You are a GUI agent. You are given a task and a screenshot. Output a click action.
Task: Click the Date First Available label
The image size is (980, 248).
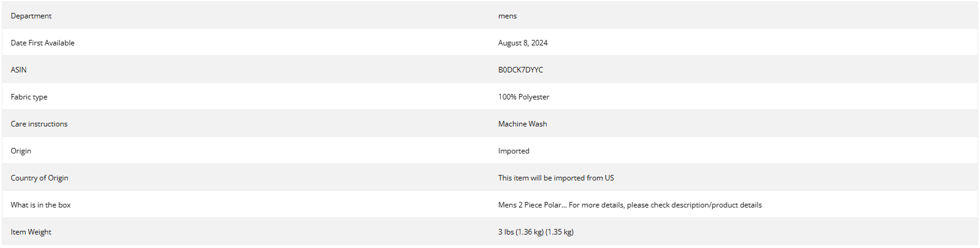pos(42,43)
